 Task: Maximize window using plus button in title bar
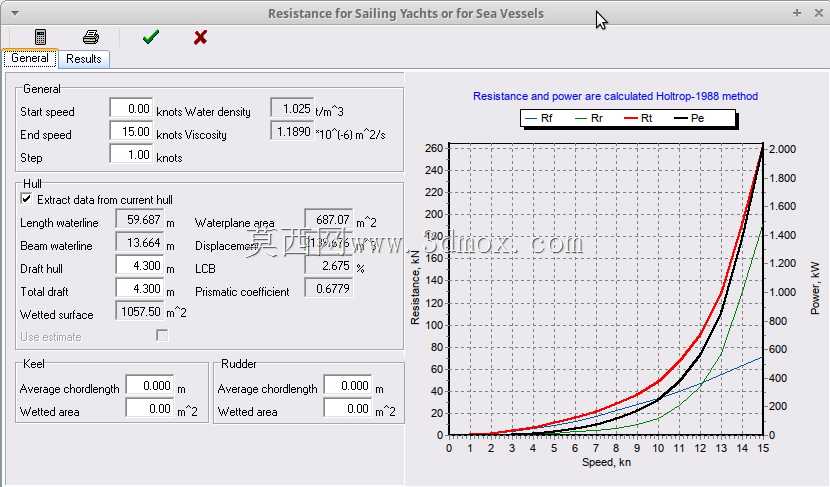pos(797,13)
